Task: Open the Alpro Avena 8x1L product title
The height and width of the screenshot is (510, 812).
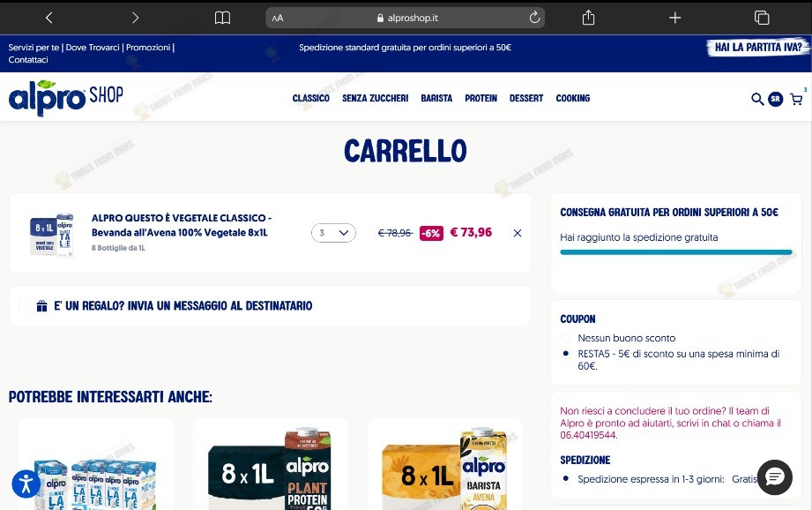Action: (182, 225)
